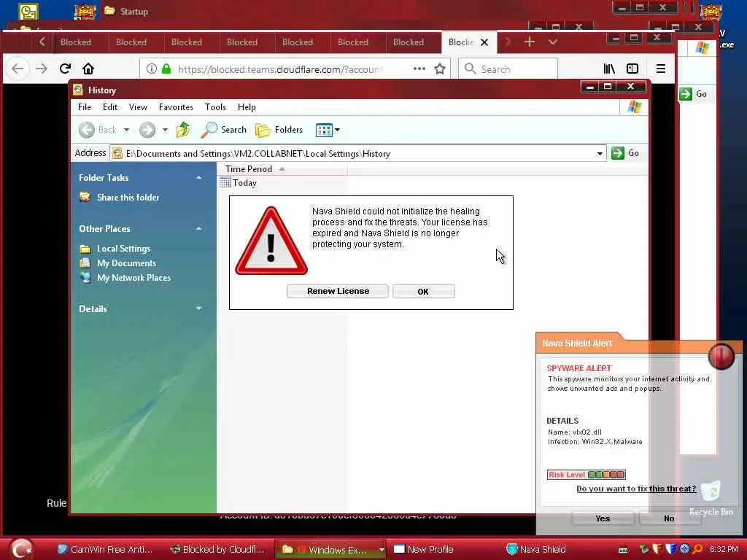This screenshot has width=747, height=560.
Task: Open the View menu
Action: (x=138, y=107)
